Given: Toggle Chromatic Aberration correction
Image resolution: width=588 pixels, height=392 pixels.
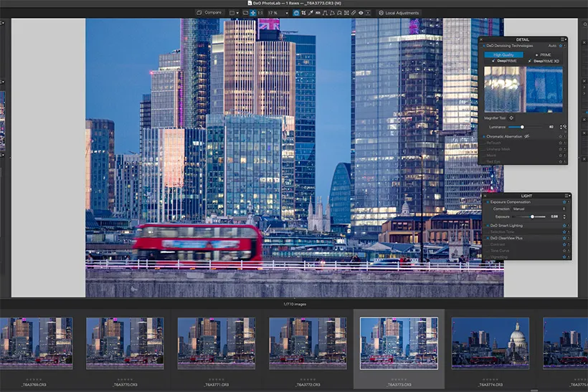Looking at the screenshot, I should tap(484, 136).
